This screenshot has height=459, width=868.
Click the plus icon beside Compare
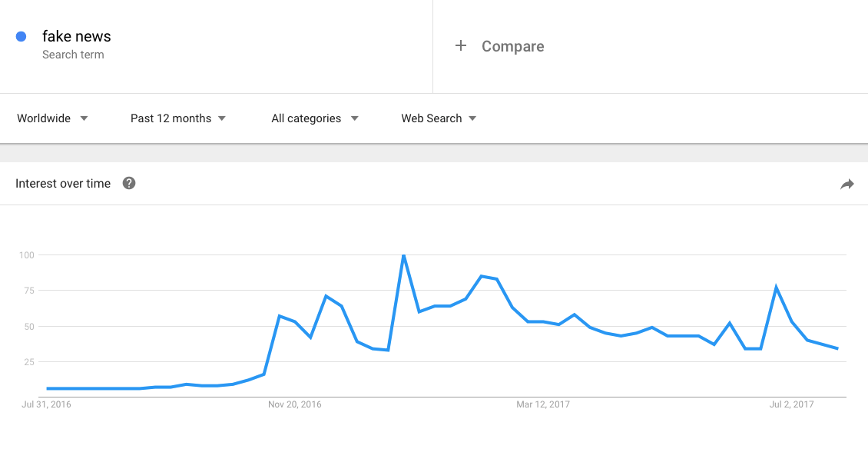[461, 46]
